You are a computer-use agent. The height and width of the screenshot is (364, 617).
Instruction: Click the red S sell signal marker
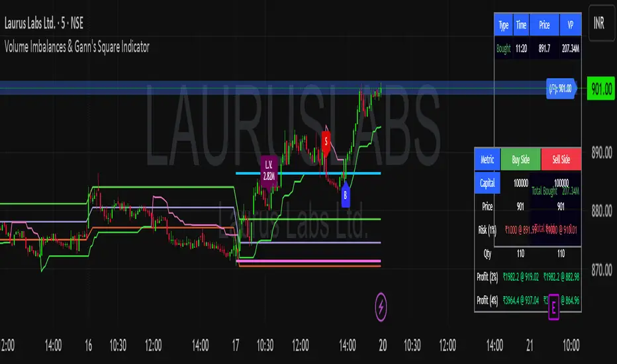click(x=326, y=143)
